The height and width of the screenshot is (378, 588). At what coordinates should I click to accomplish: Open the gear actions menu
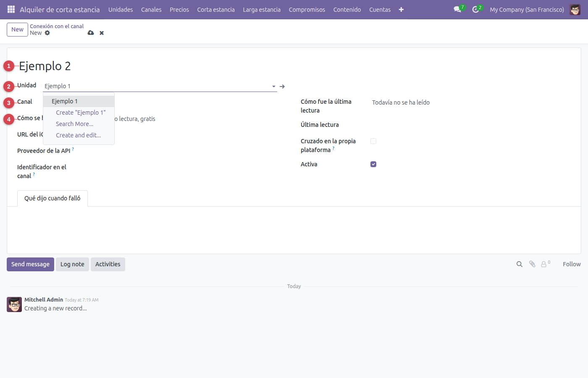[x=47, y=33]
